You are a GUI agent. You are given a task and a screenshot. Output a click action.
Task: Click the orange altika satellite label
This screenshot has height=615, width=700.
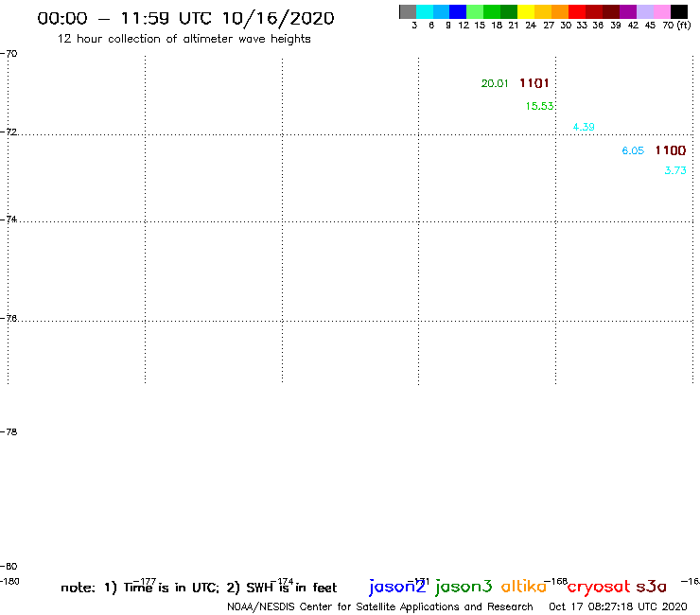524,587
